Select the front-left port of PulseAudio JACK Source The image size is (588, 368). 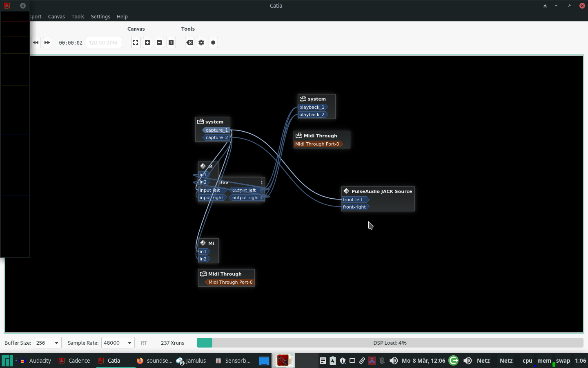(x=354, y=200)
